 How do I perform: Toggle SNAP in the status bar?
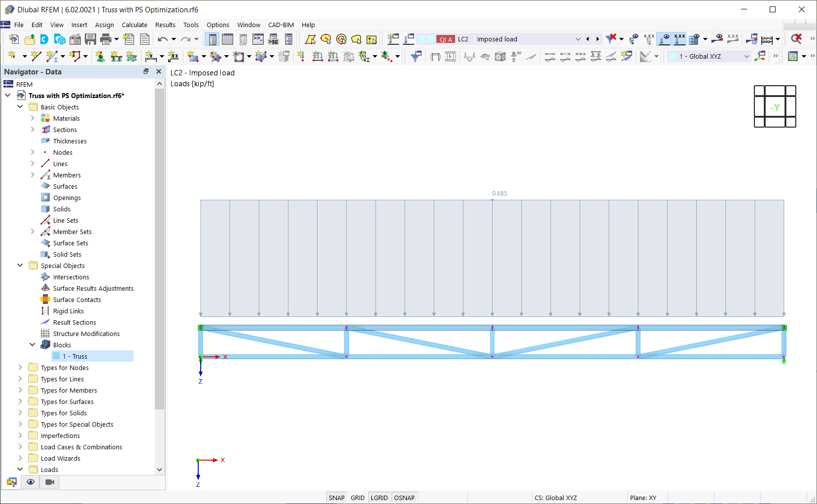tap(337, 498)
